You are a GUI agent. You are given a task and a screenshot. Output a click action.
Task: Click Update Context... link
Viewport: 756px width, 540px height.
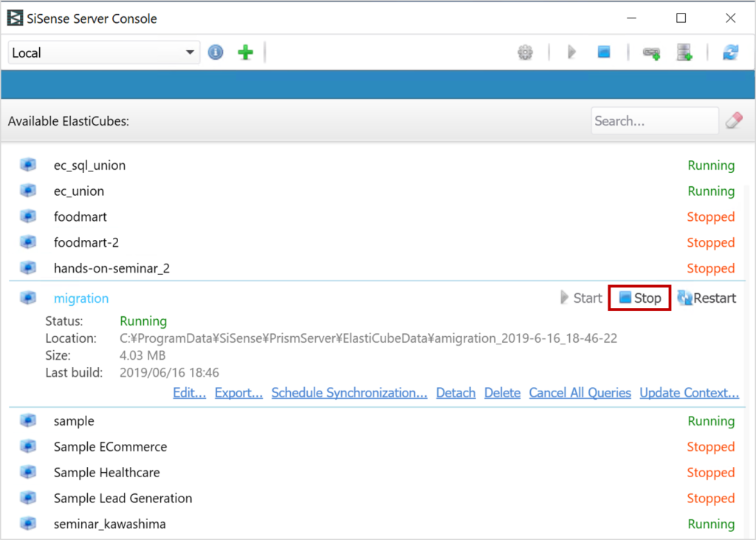click(x=690, y=393)
